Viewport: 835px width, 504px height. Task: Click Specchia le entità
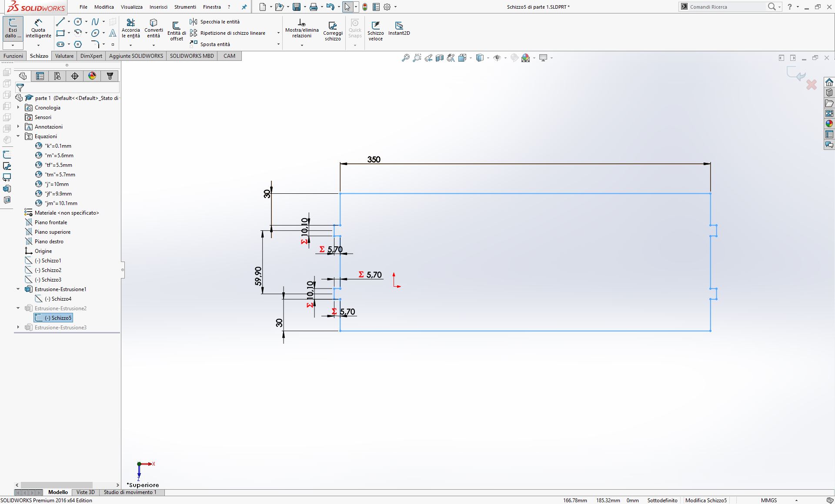pyautogui.click(x=215, y=22)
